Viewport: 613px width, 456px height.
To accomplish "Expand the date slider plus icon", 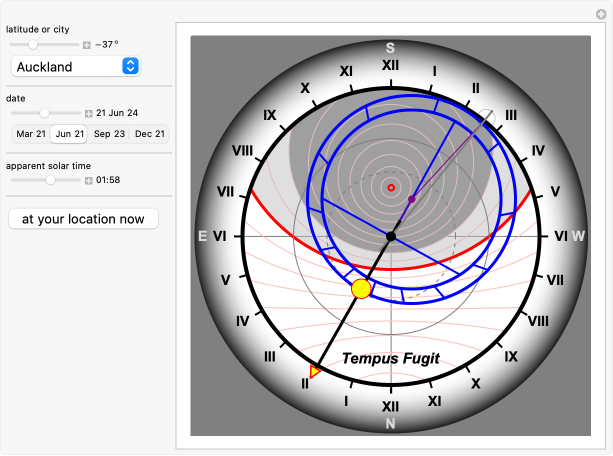I will pos(89,113).
